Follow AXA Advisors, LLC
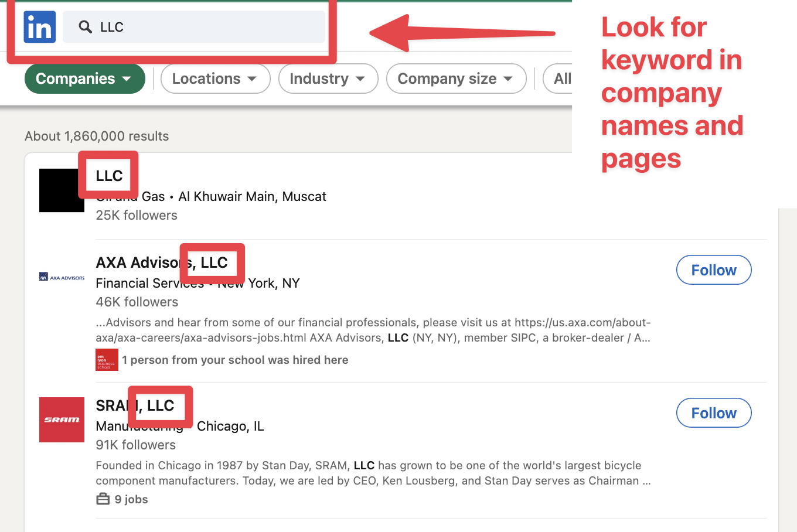 (x=713, y=270)
